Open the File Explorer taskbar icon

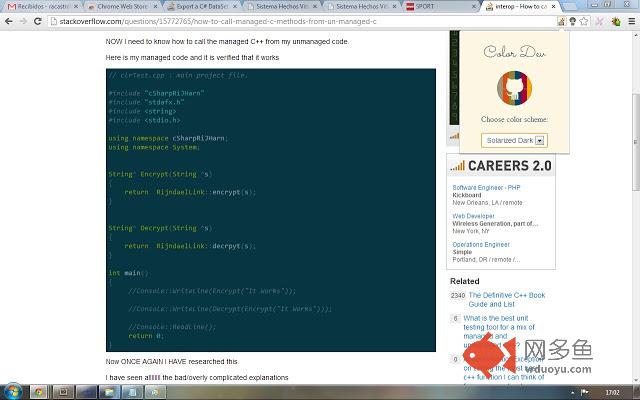tap(109, 392)
